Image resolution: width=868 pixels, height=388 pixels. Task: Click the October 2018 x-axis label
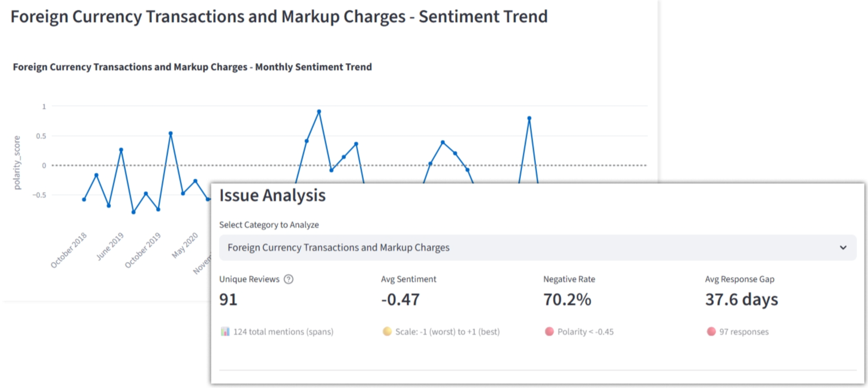click(69, 250)
